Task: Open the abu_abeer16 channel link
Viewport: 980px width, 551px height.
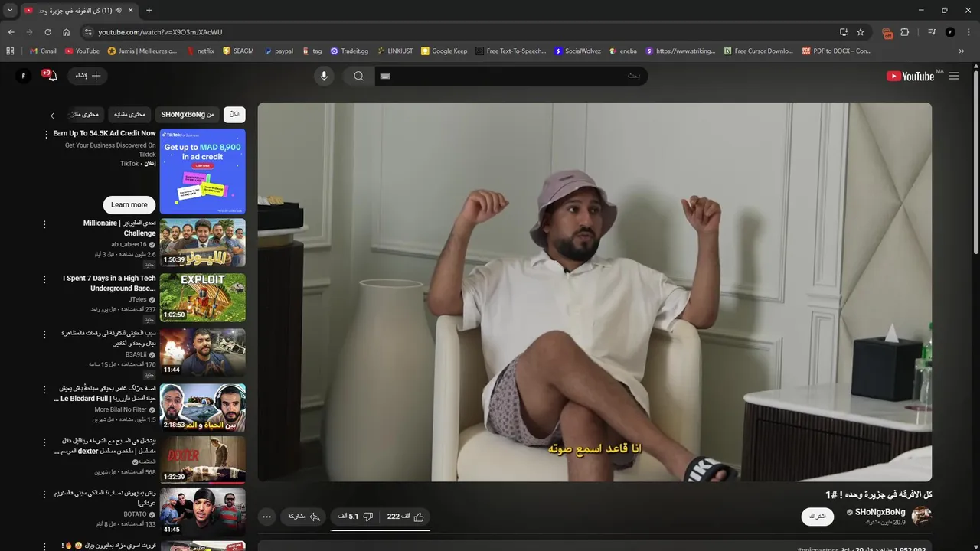Action: pos(129,245)
